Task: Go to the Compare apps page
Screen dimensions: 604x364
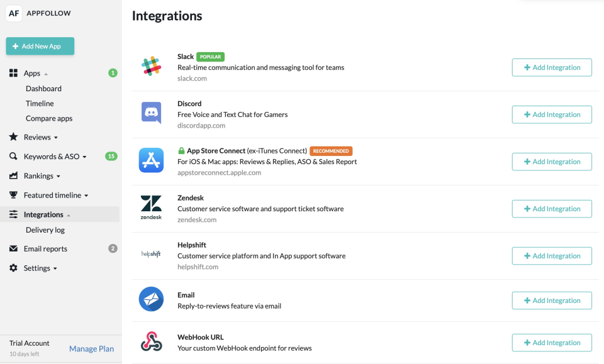Action: coord(48,118)
